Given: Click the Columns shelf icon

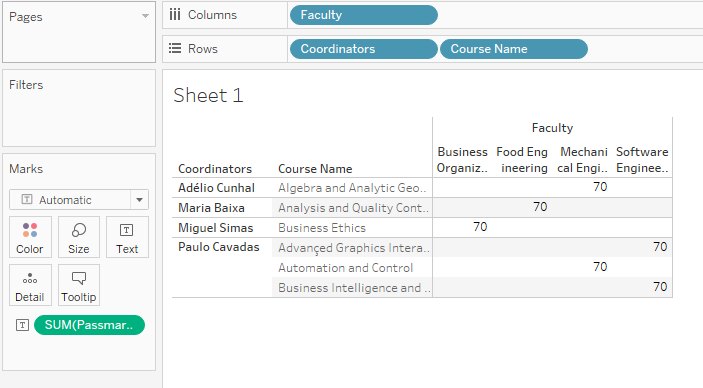Looking at the screenshot, I should pyautogui.click(x=175, y=15).
